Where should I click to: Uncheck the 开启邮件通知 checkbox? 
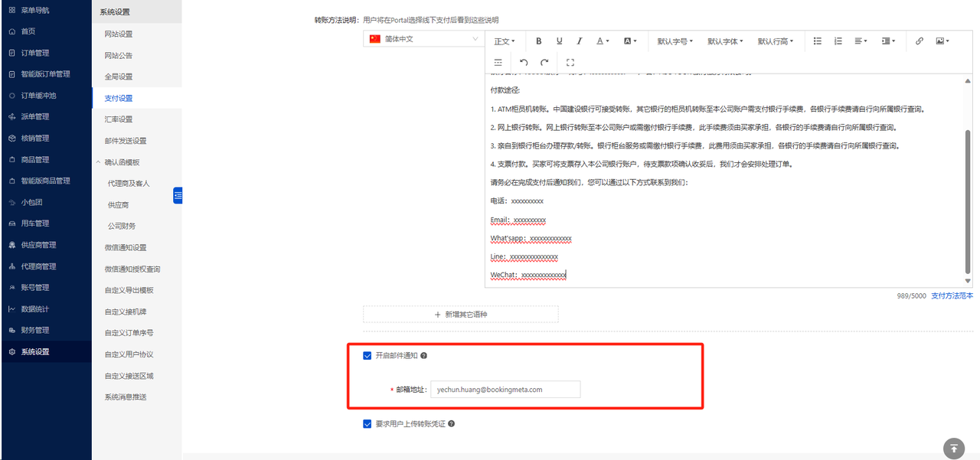point(367,356)
